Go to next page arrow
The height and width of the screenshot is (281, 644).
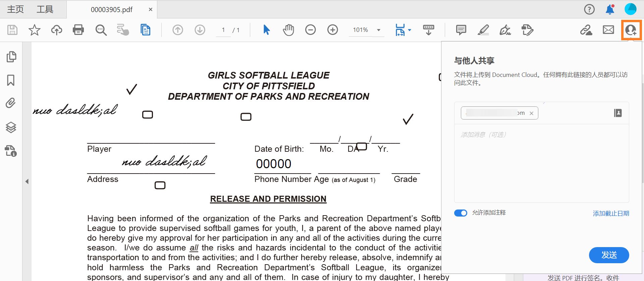point(200,30)
